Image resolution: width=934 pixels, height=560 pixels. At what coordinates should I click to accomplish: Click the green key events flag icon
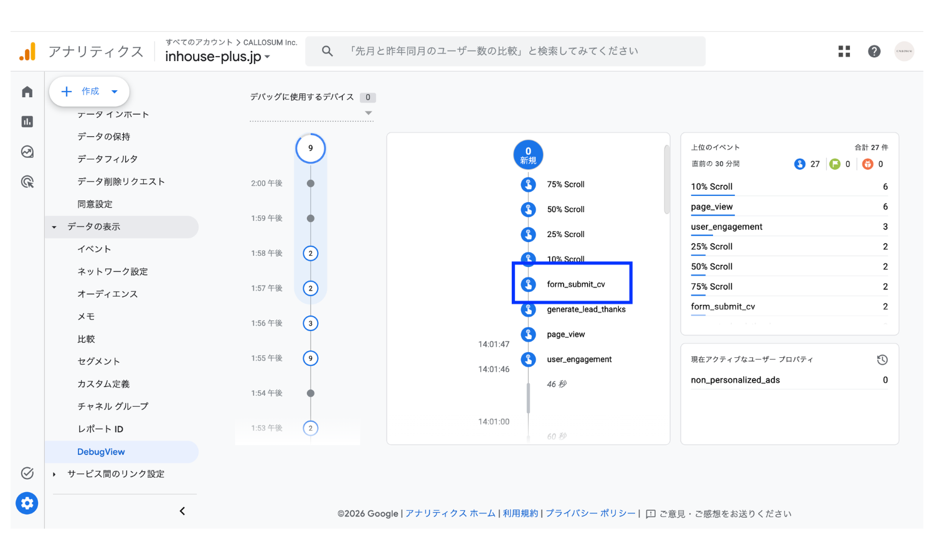pyautogui.click(x=834, y=164)
